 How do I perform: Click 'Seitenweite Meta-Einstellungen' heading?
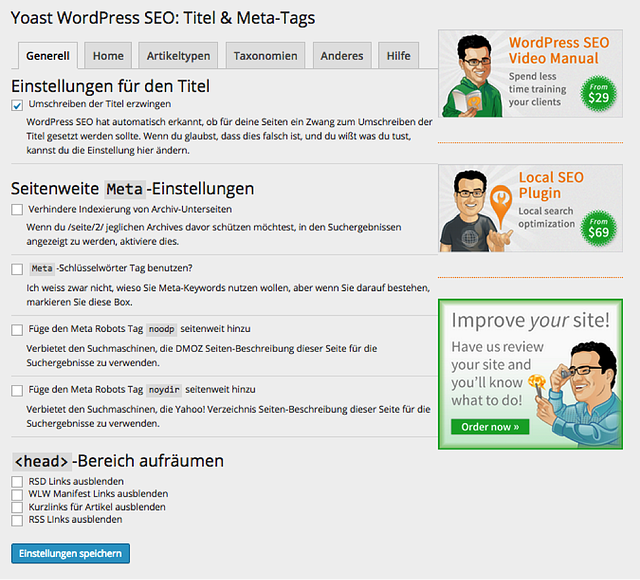[x=133, y=189]
